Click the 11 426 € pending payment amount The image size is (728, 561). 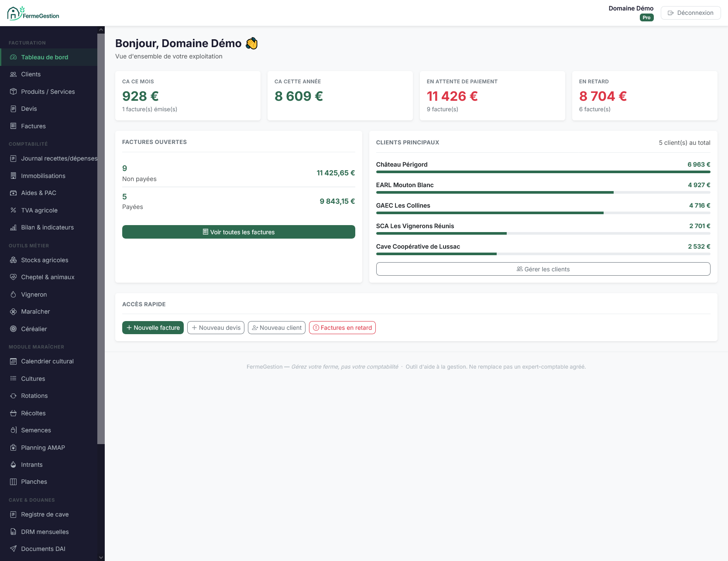point(452,96)
